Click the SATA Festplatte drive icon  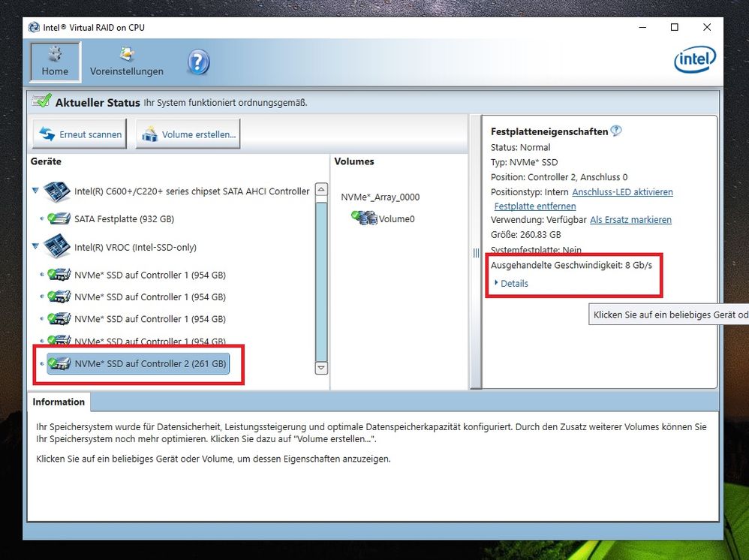pos(59,219)
